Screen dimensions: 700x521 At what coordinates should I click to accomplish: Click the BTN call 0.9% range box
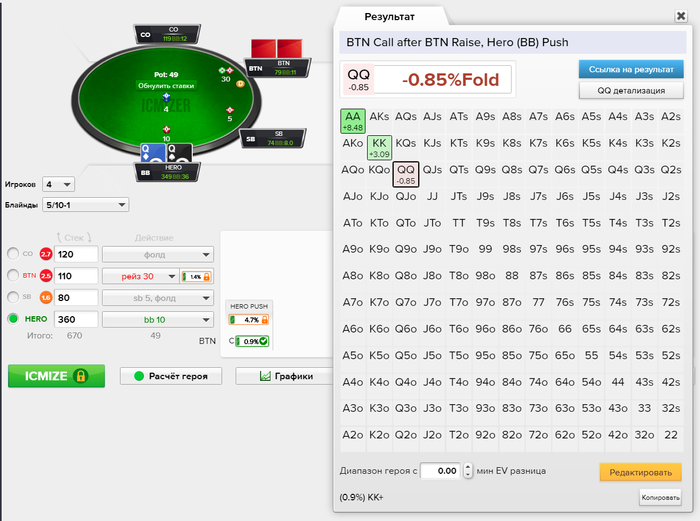252,341
